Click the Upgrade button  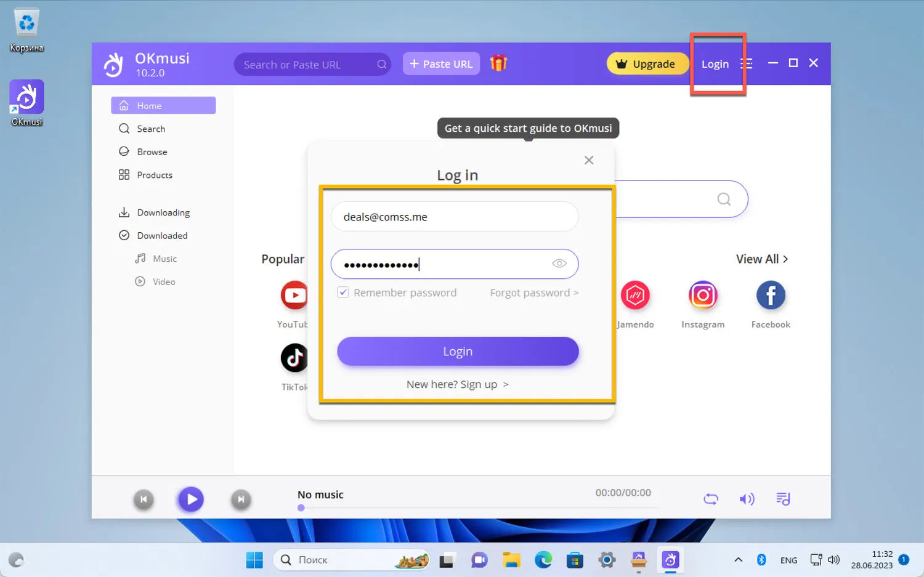[x=647, y=63]
